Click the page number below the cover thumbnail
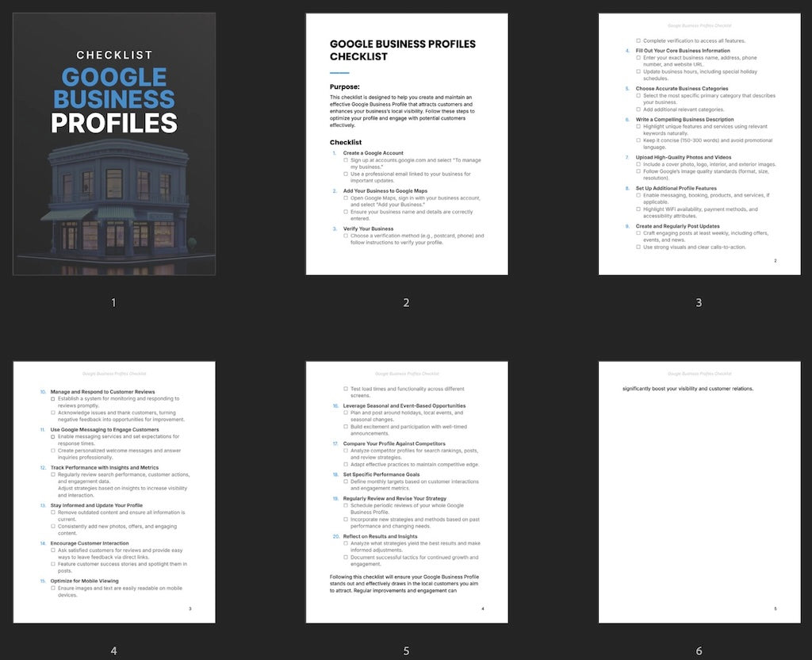 point(113,302)
